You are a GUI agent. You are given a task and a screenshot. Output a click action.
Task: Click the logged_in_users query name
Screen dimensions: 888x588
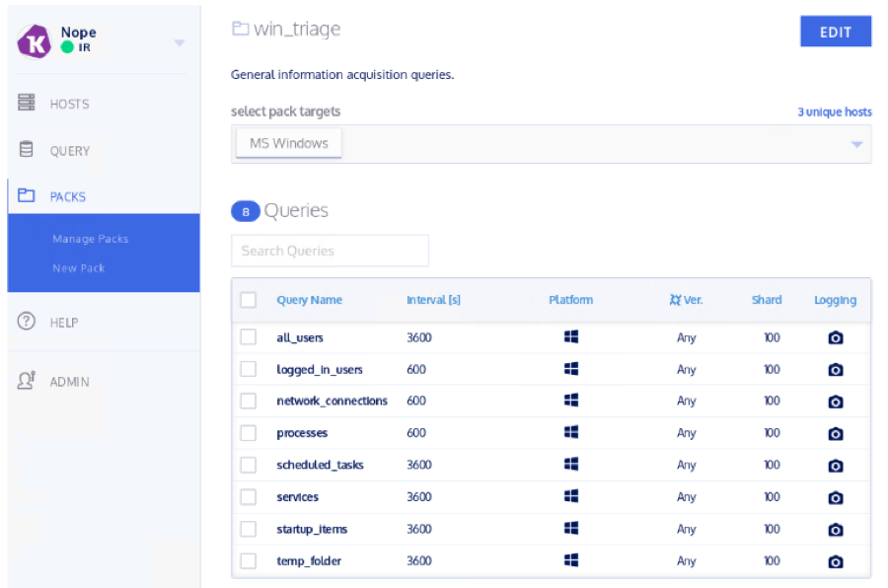point(320,369)
